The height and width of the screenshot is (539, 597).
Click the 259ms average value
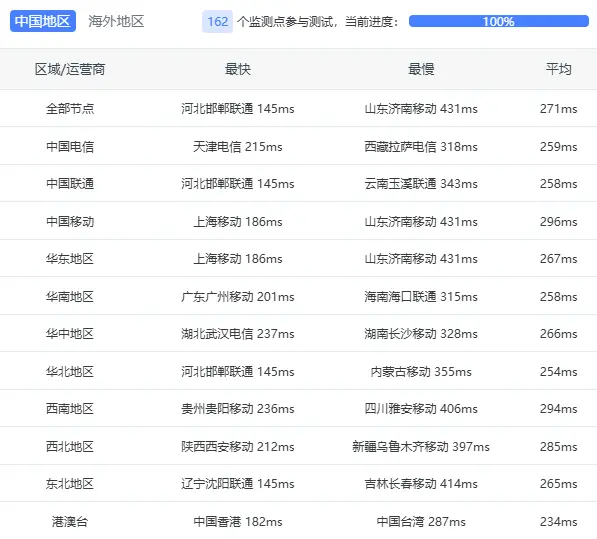pyautogui.click(x=559, y=147)
